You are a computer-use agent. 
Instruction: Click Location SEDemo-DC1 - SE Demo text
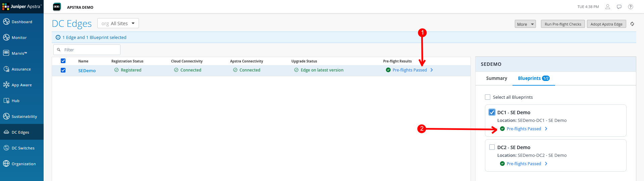532,120
